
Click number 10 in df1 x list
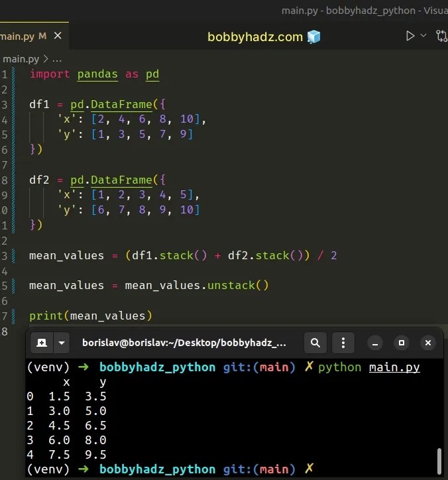click(x=187, y=119)
